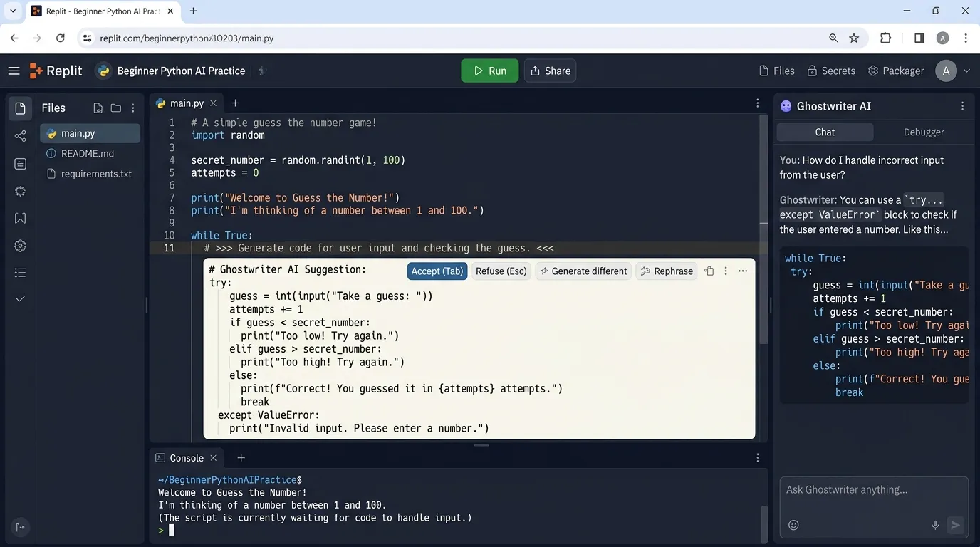This screenshot has height=547, width=980.
Task: Bookmark this page with star icon
Action: click(854, 38)
